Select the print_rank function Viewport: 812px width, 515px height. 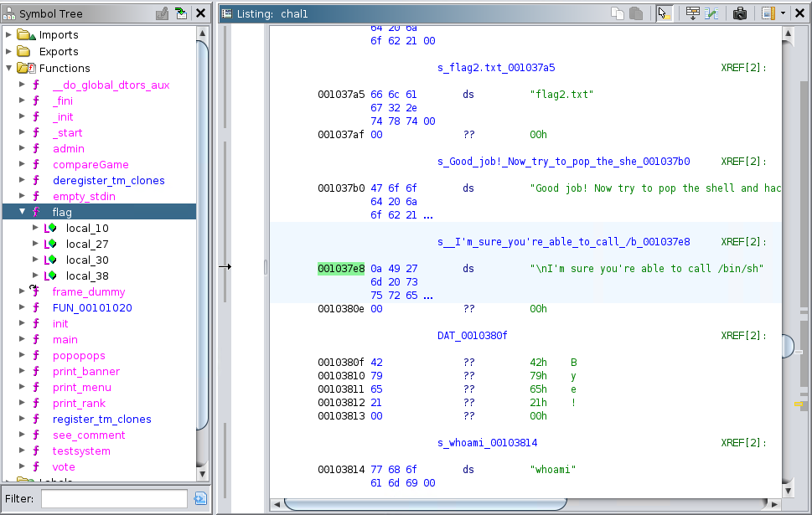pyautogui.click(x=80, y=403)
